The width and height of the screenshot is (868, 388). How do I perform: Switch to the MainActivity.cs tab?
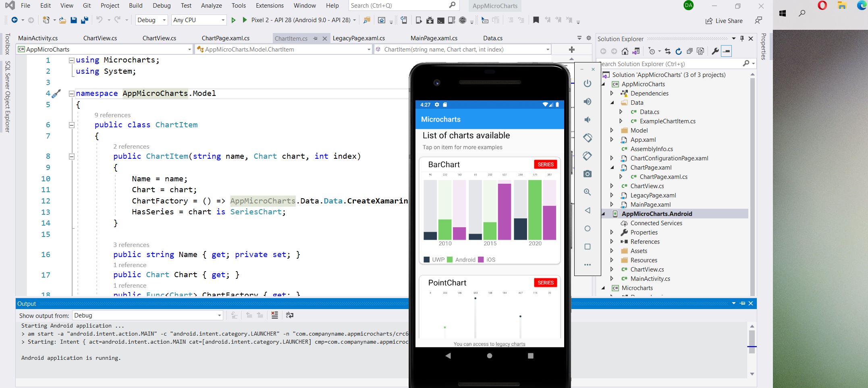[x=38, y=38]
